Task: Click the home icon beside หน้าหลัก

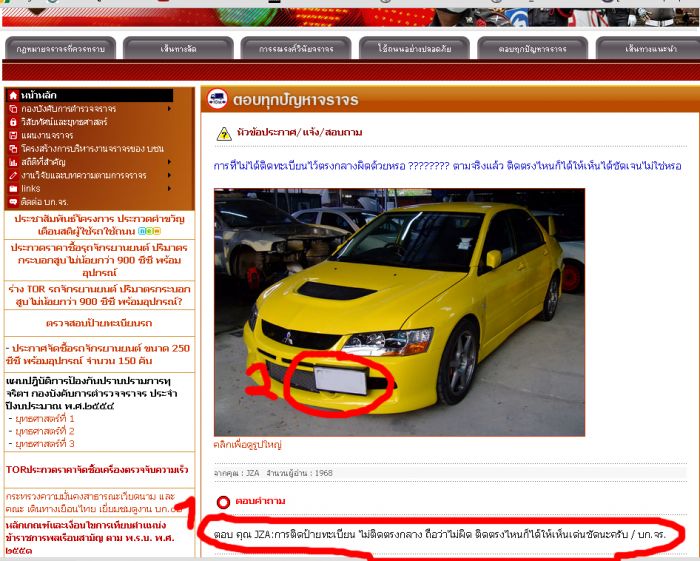Action: (13, 96)
